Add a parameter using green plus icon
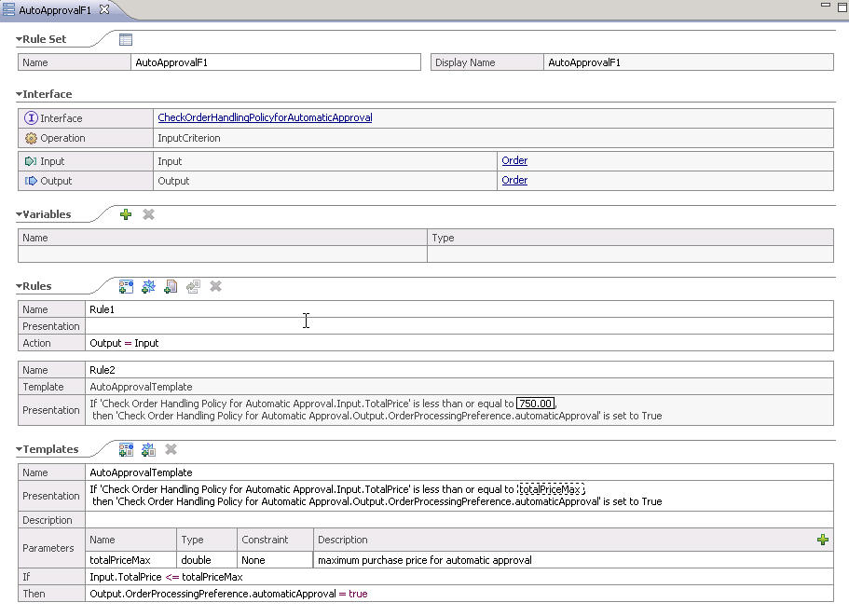This screenshot has width=849, height=616. point(822,540)
